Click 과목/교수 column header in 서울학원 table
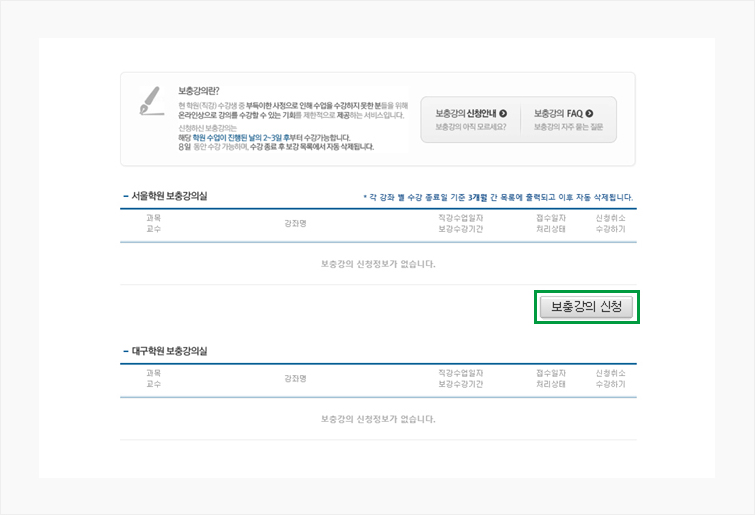Screen dimensions: 755x515 [x=153, y=223]
